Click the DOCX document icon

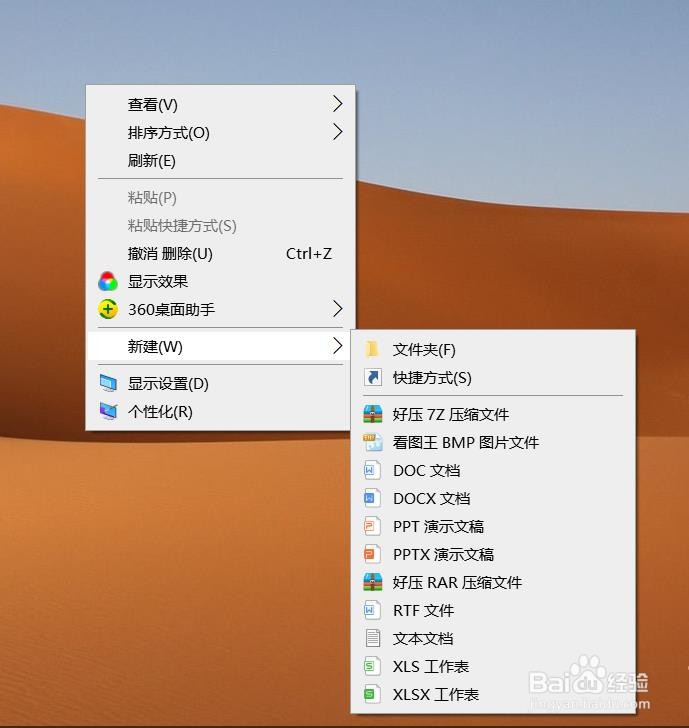(372, 498)
